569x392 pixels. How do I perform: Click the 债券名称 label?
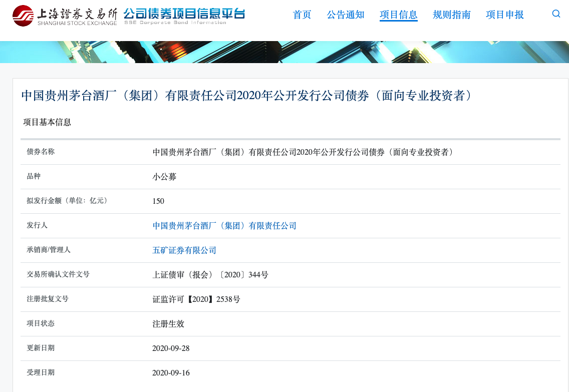click(x=41, y=152)
